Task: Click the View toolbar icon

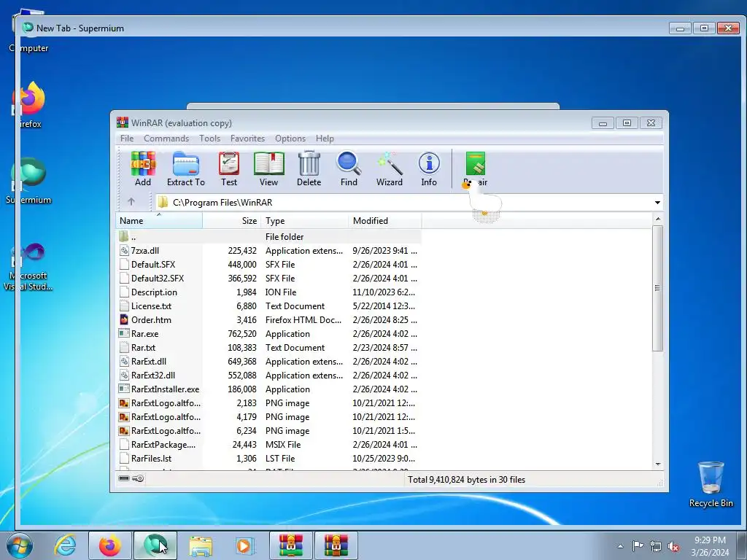Action: pos(268,168)
